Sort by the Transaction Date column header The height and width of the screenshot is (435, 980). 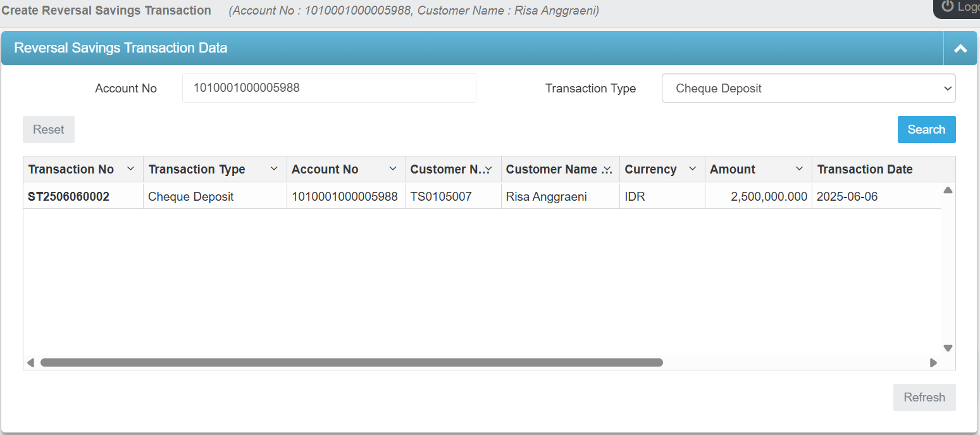(x=864, y=169)
